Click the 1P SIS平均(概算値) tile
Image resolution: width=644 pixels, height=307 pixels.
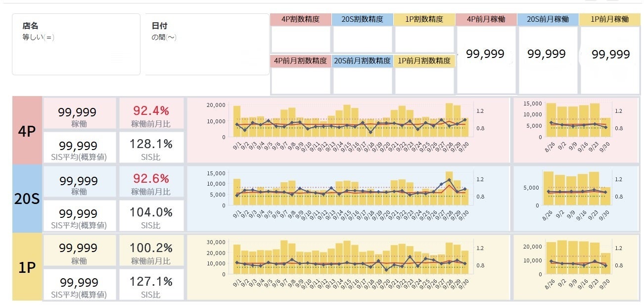(80, 285)
